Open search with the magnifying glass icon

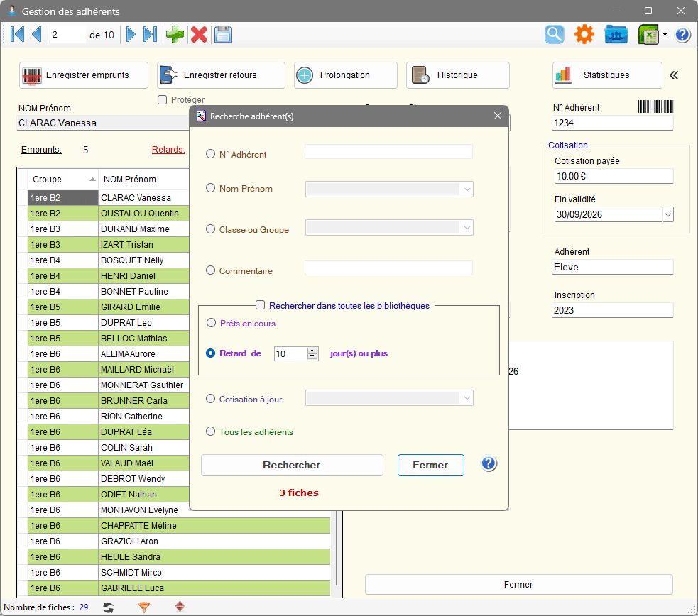(555, 34)
